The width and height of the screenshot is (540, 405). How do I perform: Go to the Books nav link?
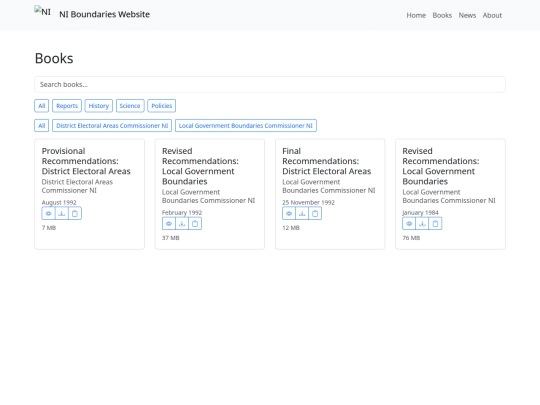[442, 15]
